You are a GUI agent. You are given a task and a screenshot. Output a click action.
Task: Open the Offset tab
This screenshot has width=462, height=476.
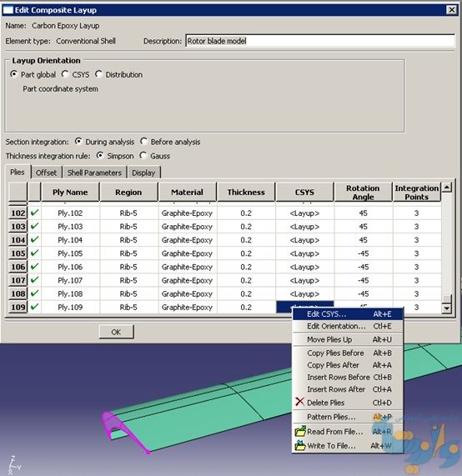tap(46, 173)
